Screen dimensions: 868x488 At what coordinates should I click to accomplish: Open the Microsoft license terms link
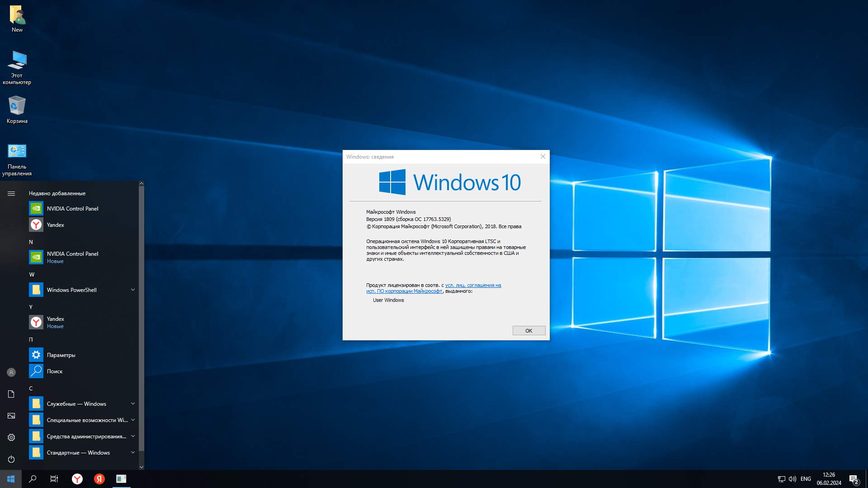click(x=472, y=285)
